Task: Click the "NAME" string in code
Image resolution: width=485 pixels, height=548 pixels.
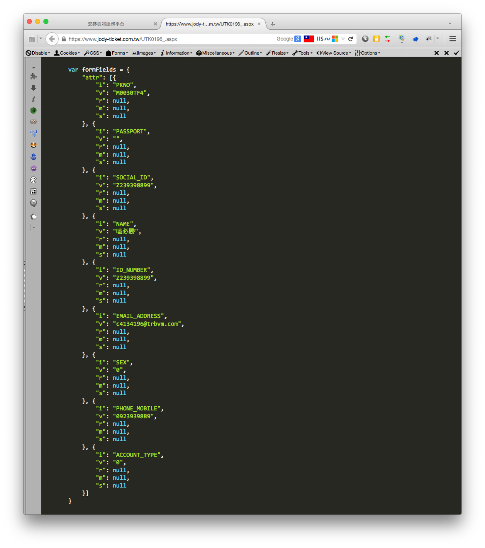Action: tap(123, 224)
